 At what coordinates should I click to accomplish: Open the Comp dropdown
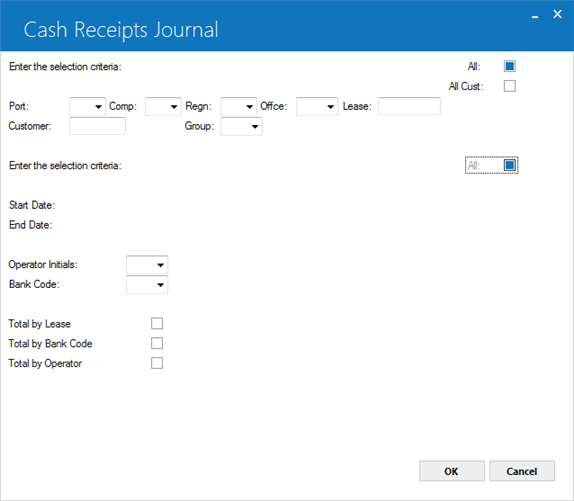(x=163, y=106)
